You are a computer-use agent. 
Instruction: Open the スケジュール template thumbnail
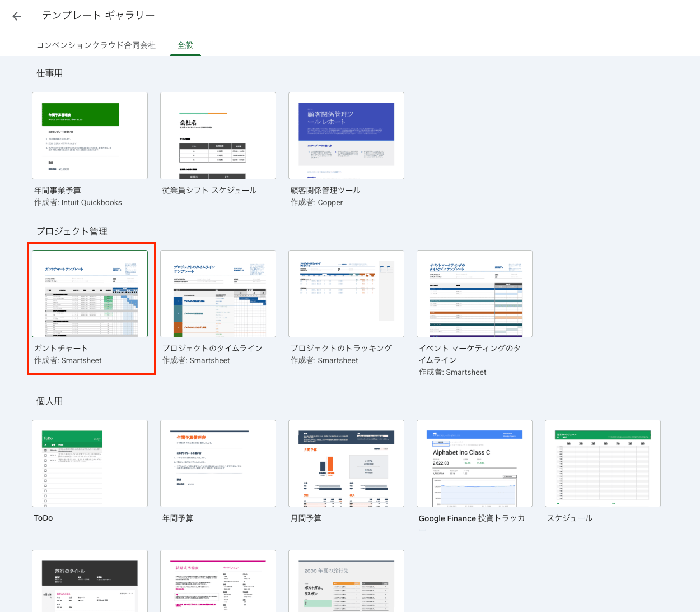603,463
